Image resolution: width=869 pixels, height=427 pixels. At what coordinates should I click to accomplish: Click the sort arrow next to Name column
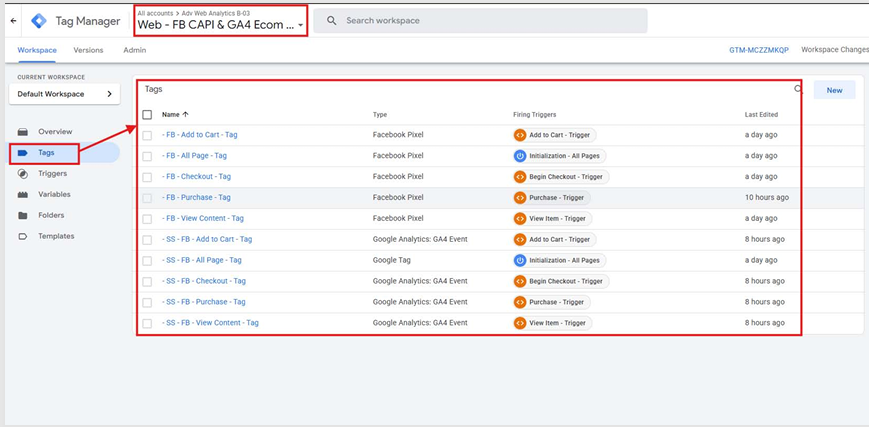185,114
